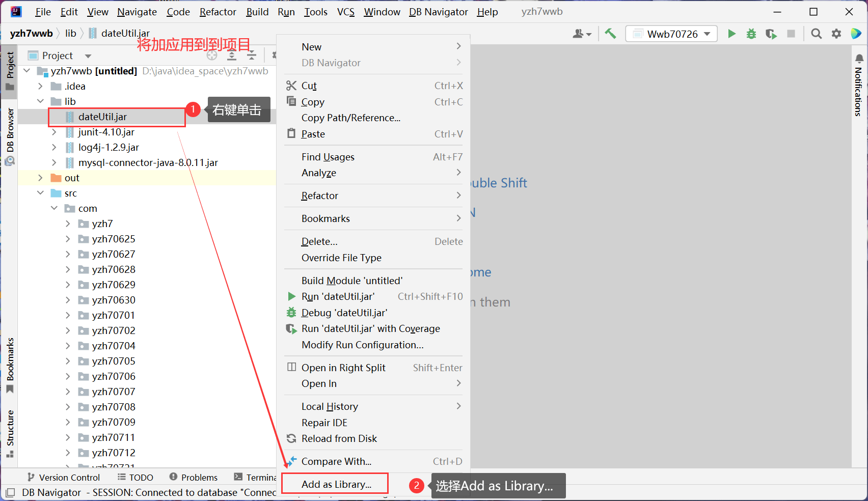Open the Version Control tool tab
This screenshot has width=868, height=501.
tap(64, 477)
